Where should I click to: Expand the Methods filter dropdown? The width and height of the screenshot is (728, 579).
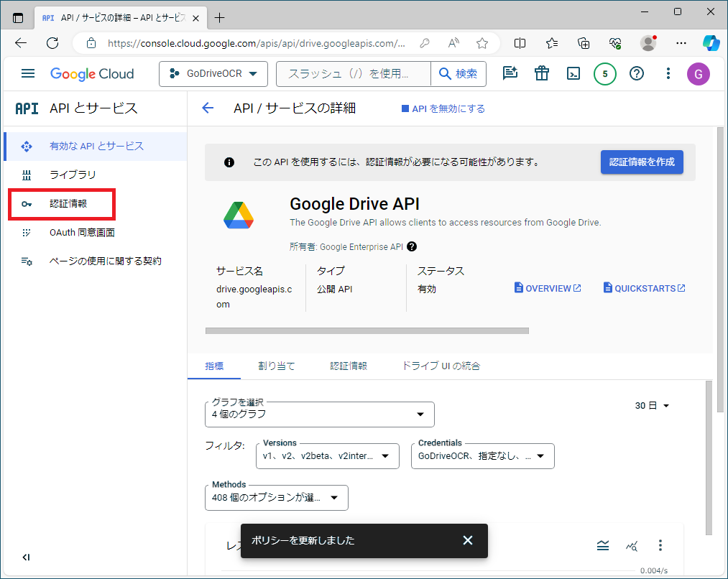coord(276,498)
